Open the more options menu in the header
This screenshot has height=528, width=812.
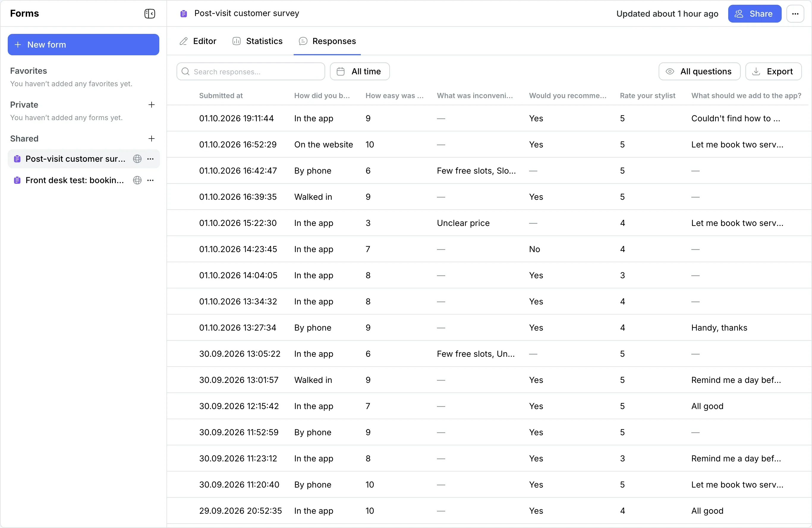point(795,14)
